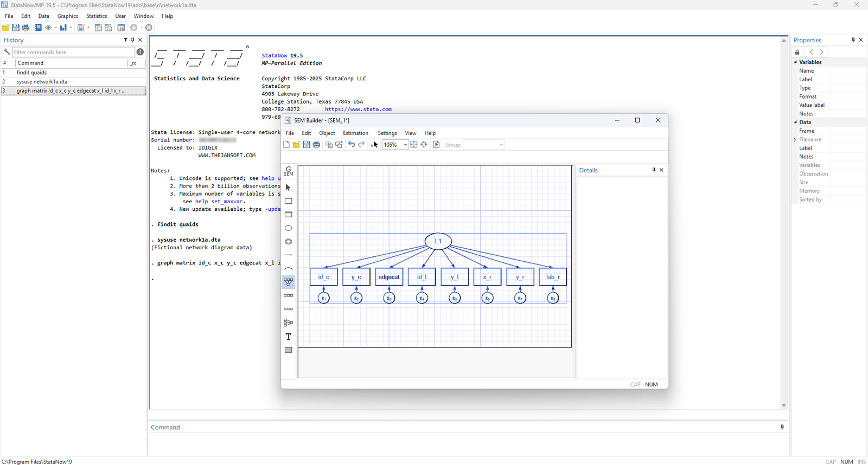Expand the Do-file Editor dropdown arrow
The image size is (868, 465).
click(88, 28)
